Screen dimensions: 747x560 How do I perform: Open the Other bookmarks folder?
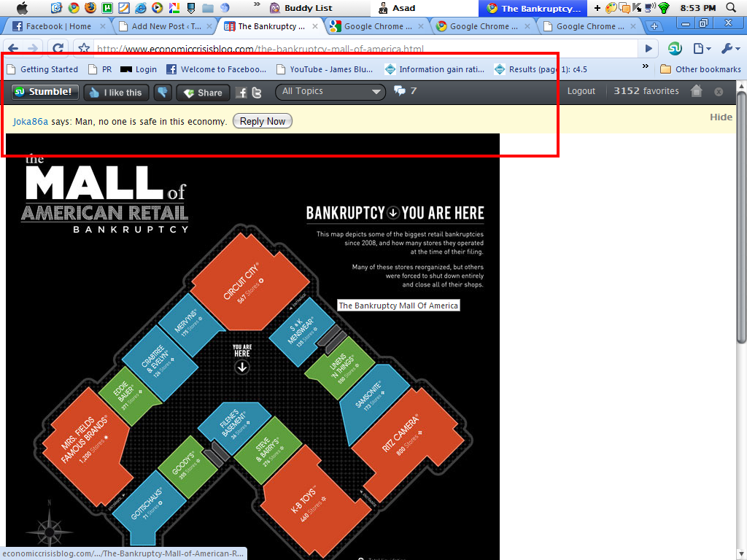coord(700,69)
